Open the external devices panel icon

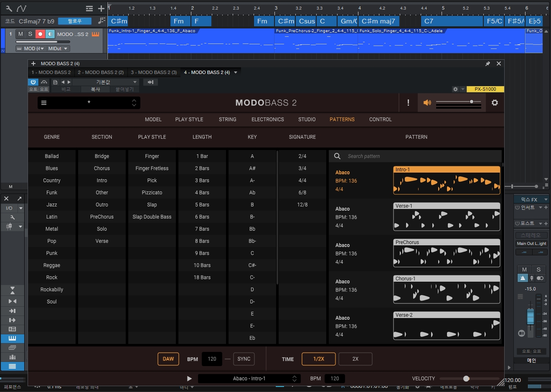pos(13,329)
